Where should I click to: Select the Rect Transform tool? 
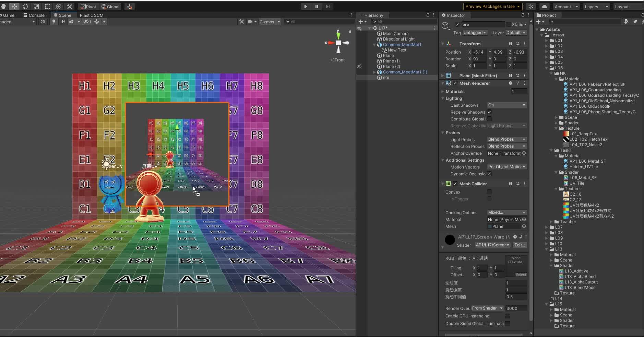pos(47,6)
